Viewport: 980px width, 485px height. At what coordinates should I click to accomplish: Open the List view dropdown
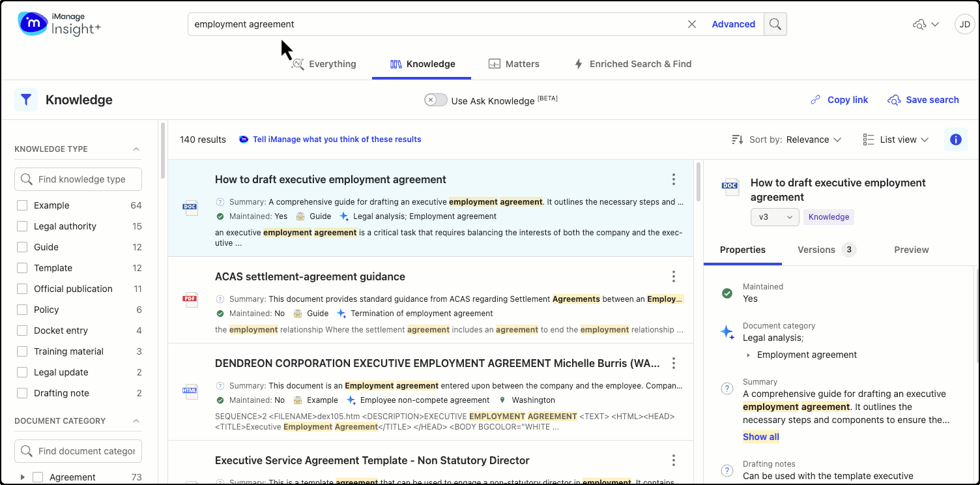[x=896, y=140]
